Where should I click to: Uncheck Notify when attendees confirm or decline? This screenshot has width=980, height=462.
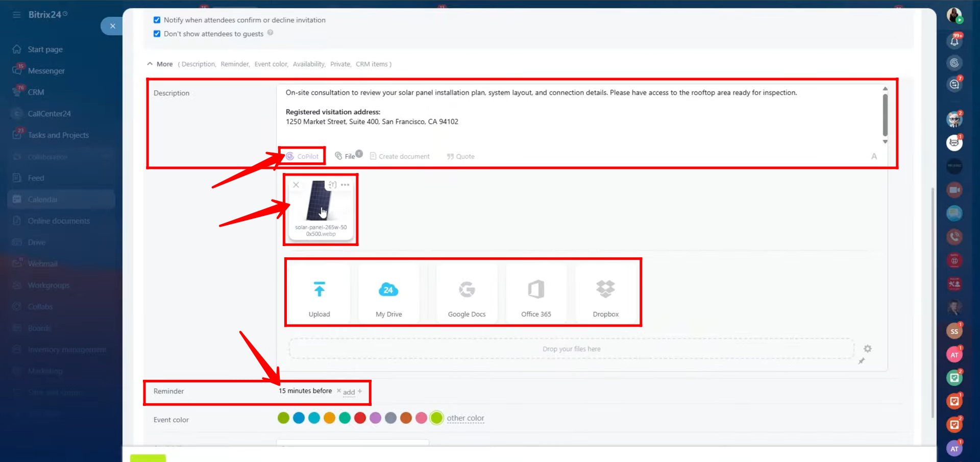point(157,20)
